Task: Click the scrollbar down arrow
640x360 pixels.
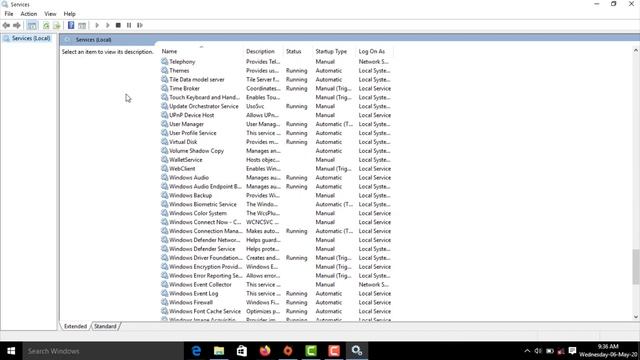Action: [x=636, y=317]
